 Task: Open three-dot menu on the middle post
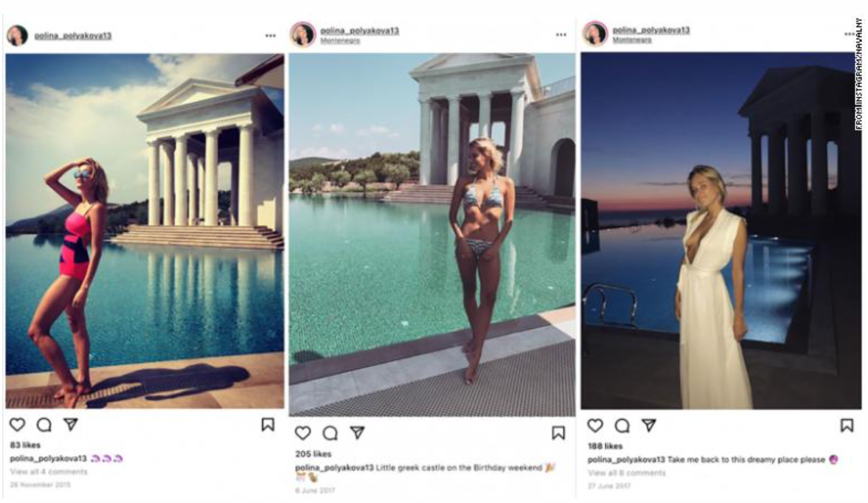[560, 35]
